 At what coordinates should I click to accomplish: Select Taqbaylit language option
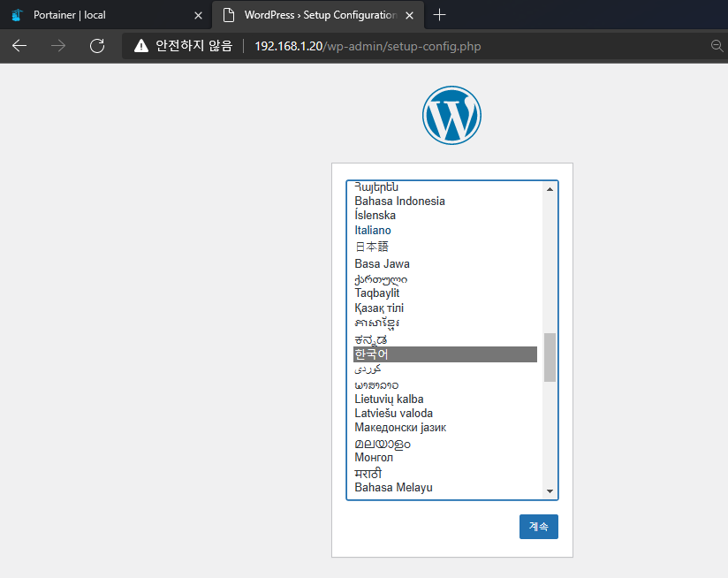coord(445,293)
